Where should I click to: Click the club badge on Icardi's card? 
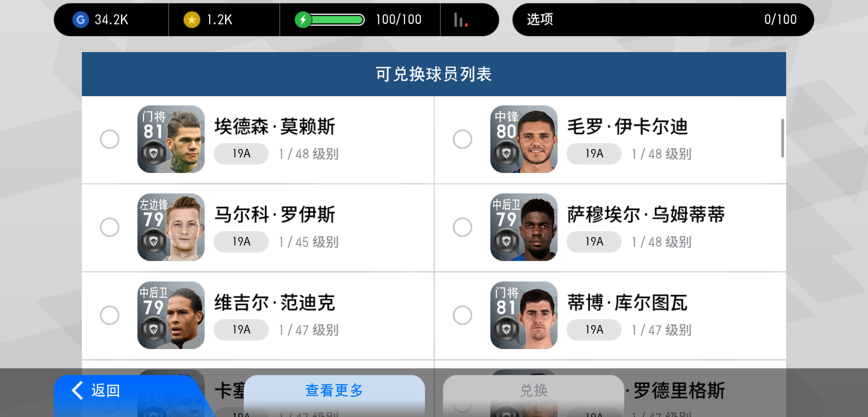click(506, 153)
